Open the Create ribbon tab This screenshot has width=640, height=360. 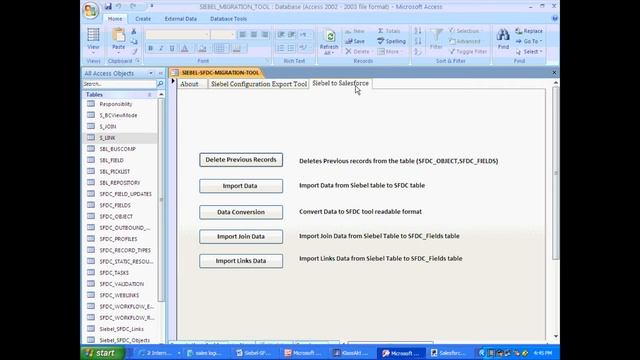(x=143, y=19)
